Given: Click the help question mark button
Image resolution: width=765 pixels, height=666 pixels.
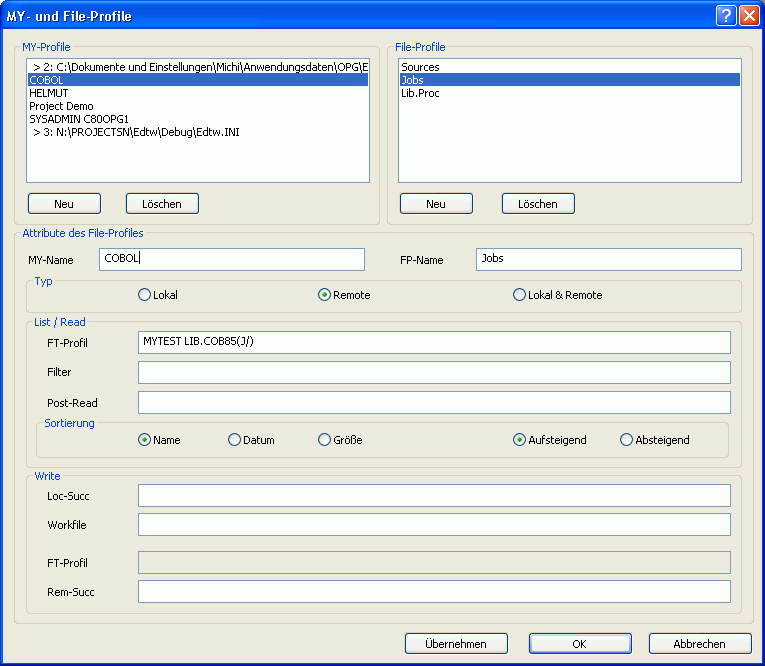Looking at the screenshot, I should coord(725,16).
